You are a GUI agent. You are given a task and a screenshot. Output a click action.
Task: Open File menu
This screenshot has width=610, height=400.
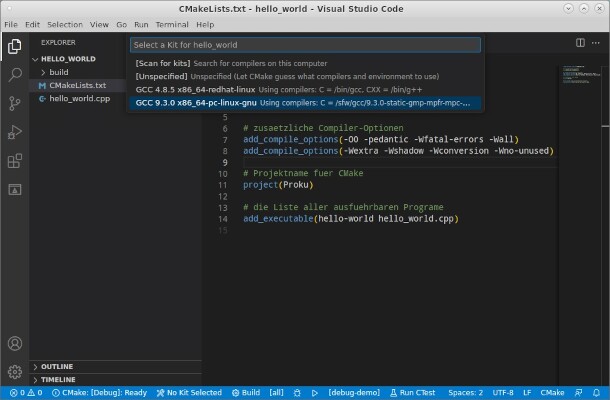click(x=11, y=25)
